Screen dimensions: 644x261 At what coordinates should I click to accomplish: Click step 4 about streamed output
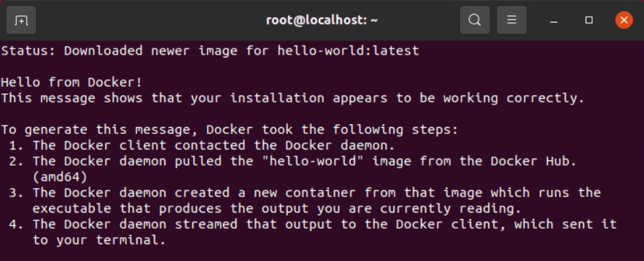313,225
